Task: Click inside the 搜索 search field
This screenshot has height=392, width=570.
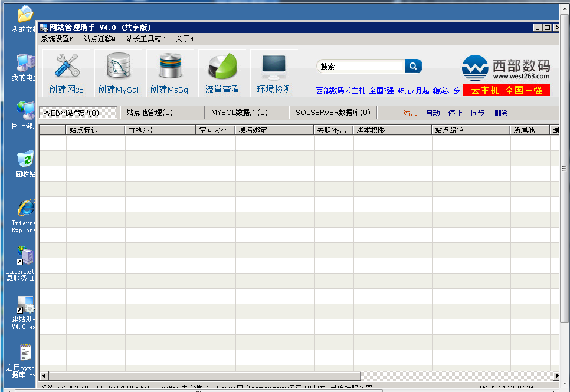Action: [x=361, y=67]
